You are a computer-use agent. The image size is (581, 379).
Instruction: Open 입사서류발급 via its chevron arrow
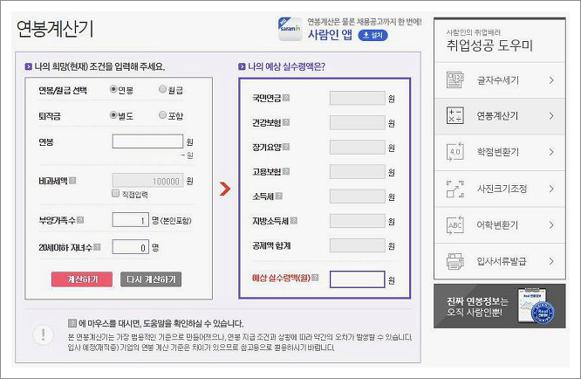pos(552,261)
